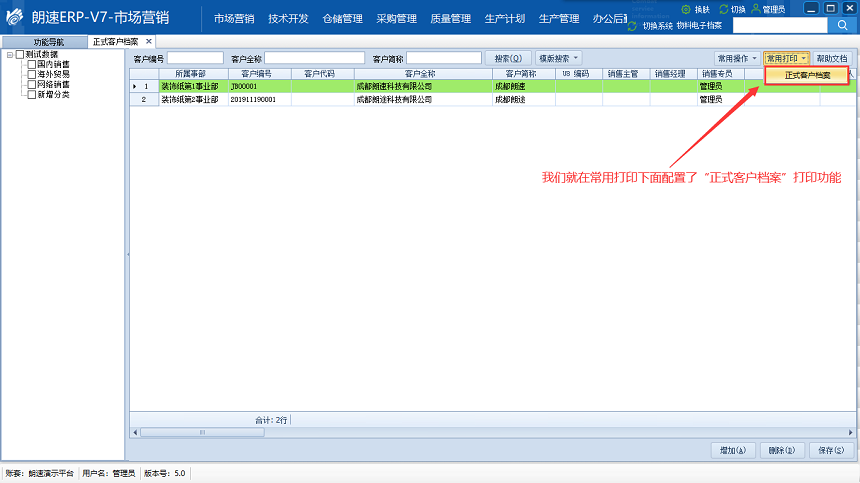Click the 管理员 user icon
This screenshot has width=860, height=483.
(x=755, y=8)
